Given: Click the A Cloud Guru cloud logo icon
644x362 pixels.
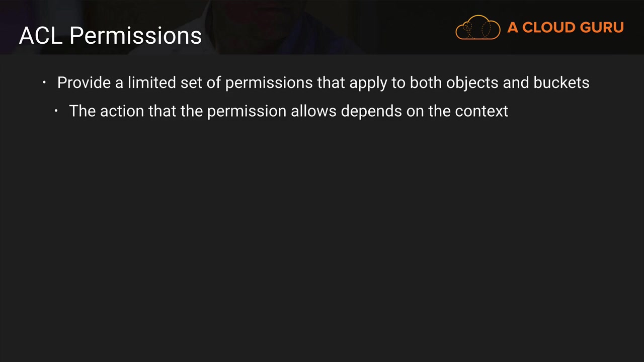Looking at the screenshot, I should (477, 27).
